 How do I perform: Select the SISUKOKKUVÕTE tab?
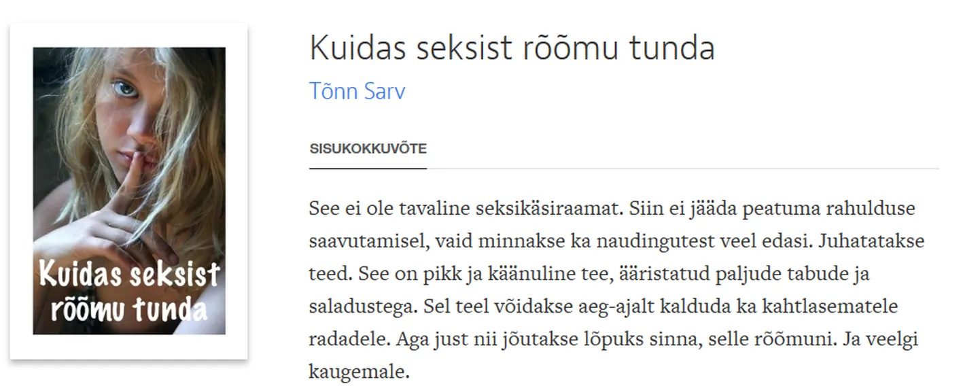368,149
